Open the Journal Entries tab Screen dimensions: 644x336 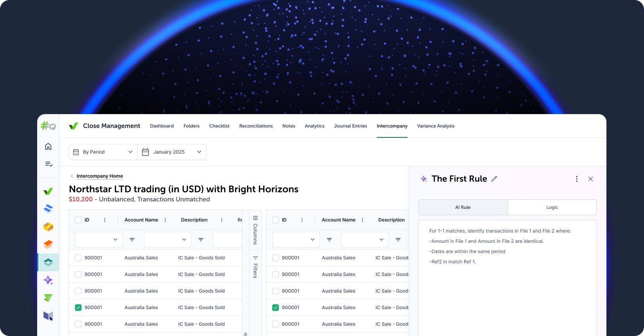[351, 126]
